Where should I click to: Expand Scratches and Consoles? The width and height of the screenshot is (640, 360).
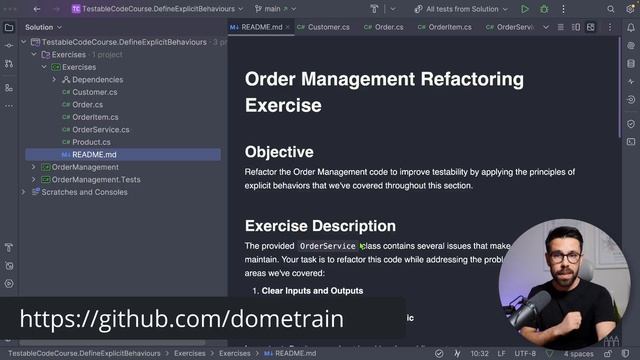[x=24, y=192]
